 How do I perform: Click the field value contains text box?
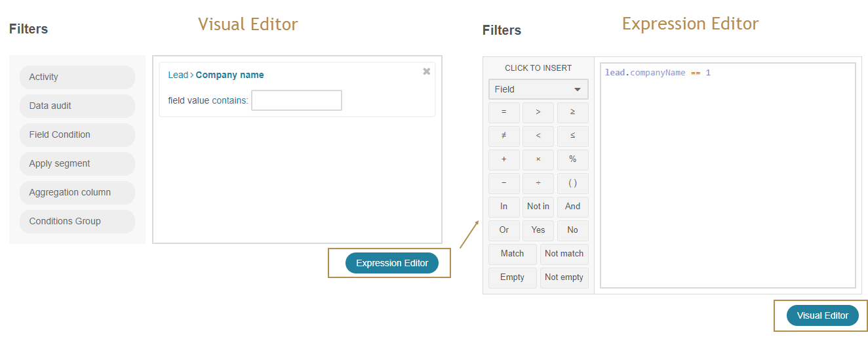click(x=296, y=100)
